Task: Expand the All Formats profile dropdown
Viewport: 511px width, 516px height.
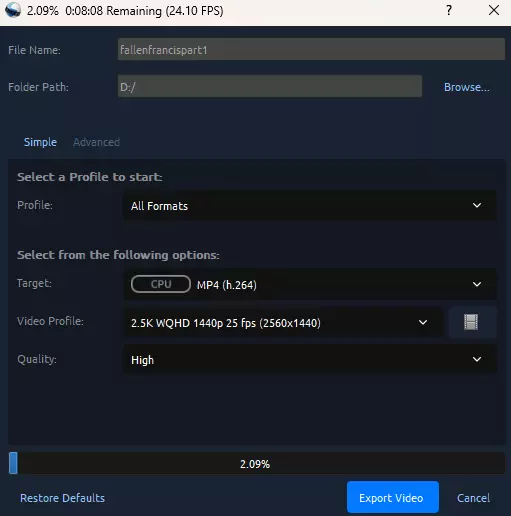Action: click(310, 205)
